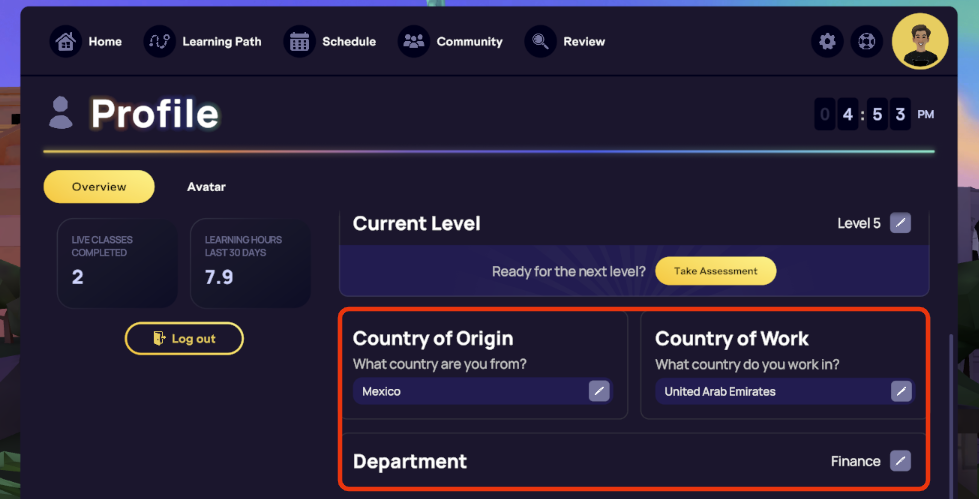Click the Live Classes Completed card
This screenshot has height=499, width=979.
(117, 263)
